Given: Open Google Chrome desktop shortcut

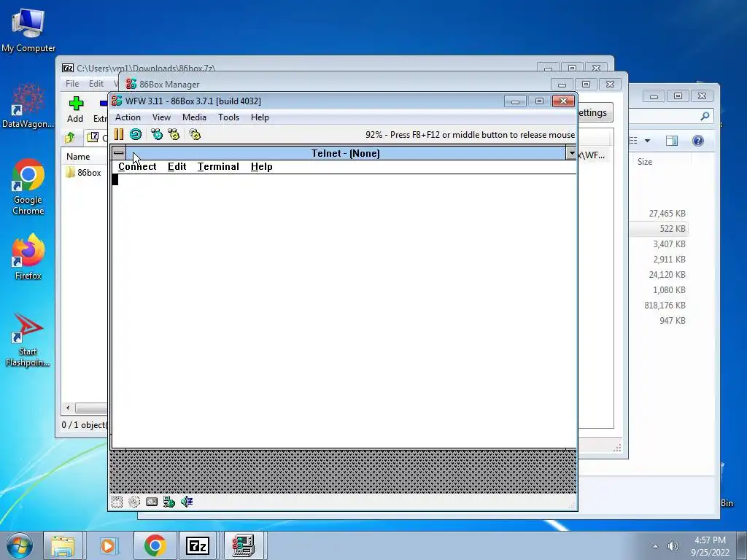Looking at the screenshot, I should click(28, 186).
